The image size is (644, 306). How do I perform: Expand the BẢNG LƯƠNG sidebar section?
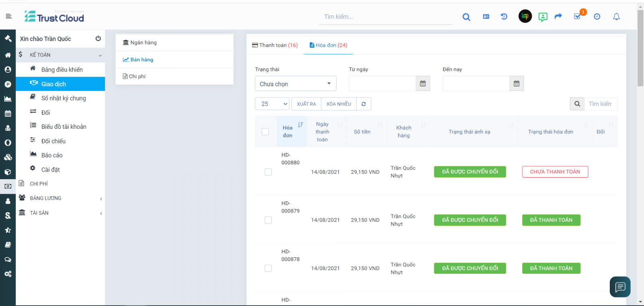click(x=60, y=198)
